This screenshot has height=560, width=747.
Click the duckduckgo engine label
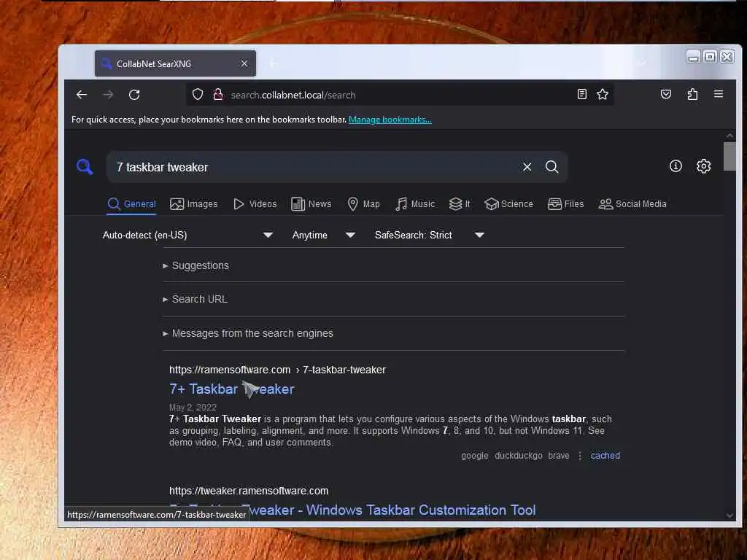pos(519,456)
